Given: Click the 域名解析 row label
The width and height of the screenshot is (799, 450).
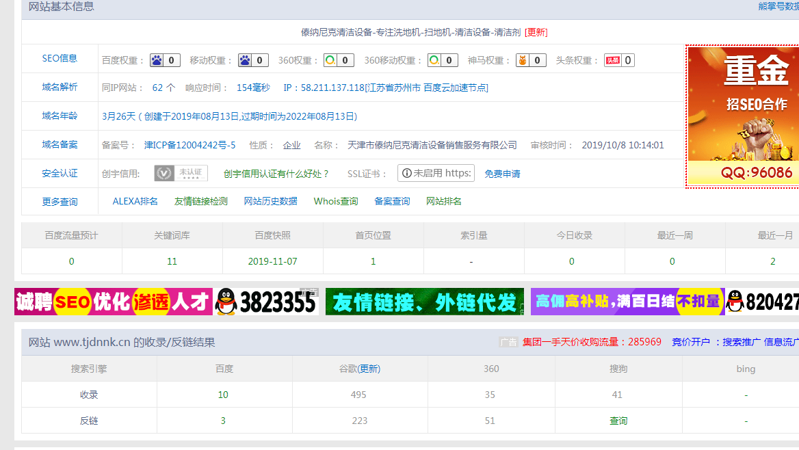Looking at the screenshot, I should coord(60,87).
